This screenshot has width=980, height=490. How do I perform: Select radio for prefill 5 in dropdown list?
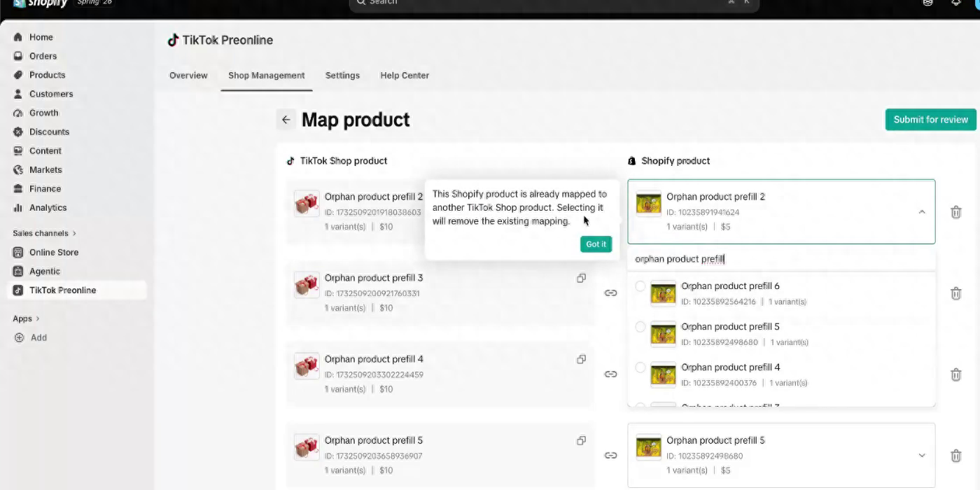[x=640, y=327]
